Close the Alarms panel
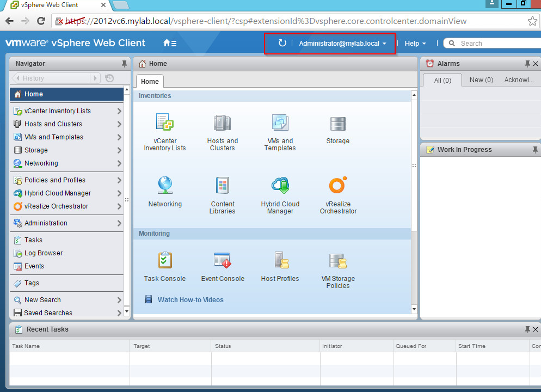 (x=536, y=64)
